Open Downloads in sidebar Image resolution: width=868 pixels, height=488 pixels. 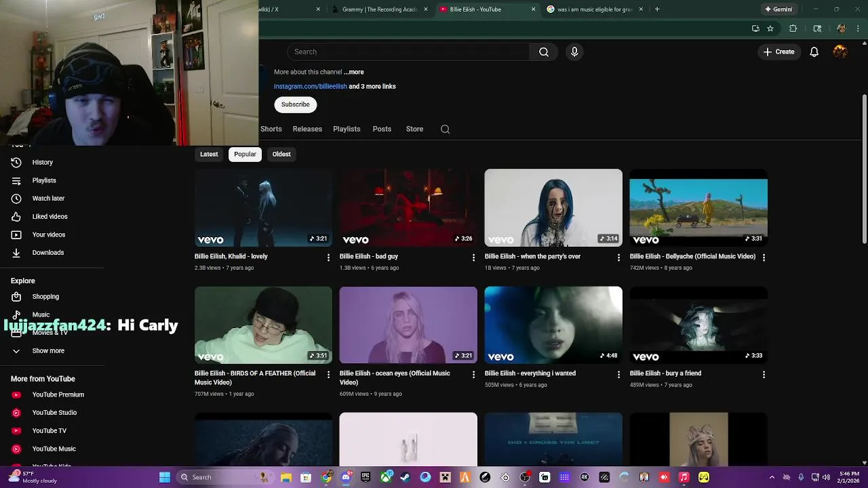click(x=47, y=252)
